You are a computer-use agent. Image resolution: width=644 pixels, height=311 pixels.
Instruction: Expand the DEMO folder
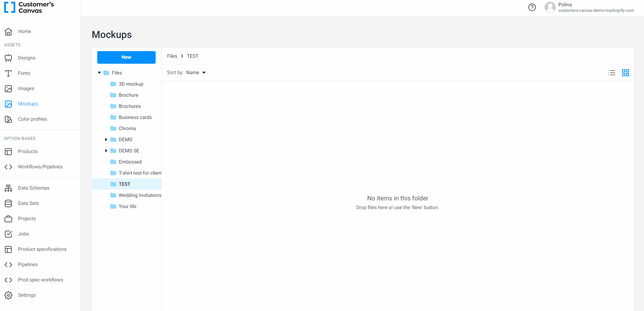[x=106, y=139]
